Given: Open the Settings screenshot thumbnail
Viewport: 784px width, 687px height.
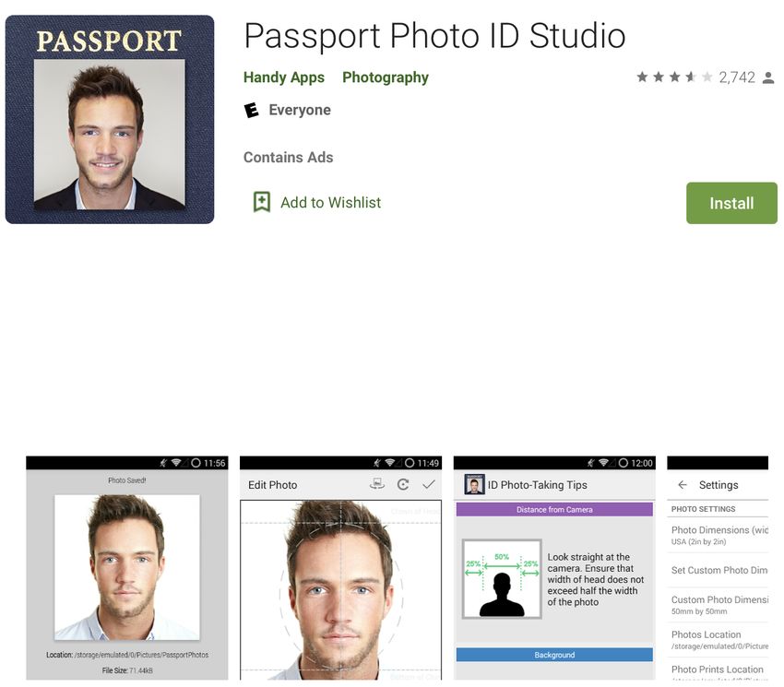Looking at the screenshot, I should click(718, 567).
